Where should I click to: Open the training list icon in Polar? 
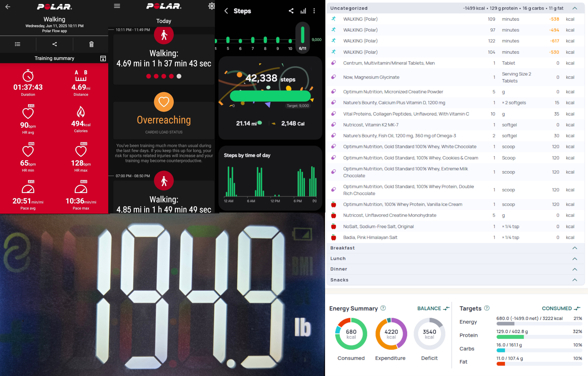click(18, 44)
